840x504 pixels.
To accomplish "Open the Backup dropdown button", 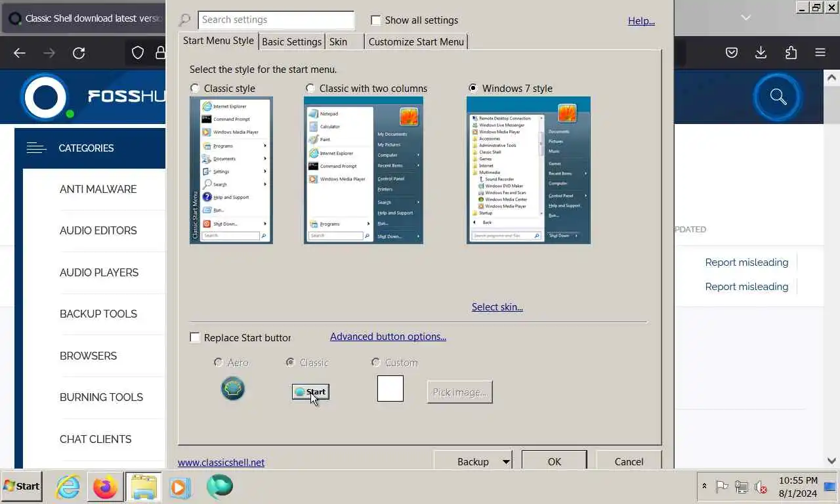I will (473, 461).
